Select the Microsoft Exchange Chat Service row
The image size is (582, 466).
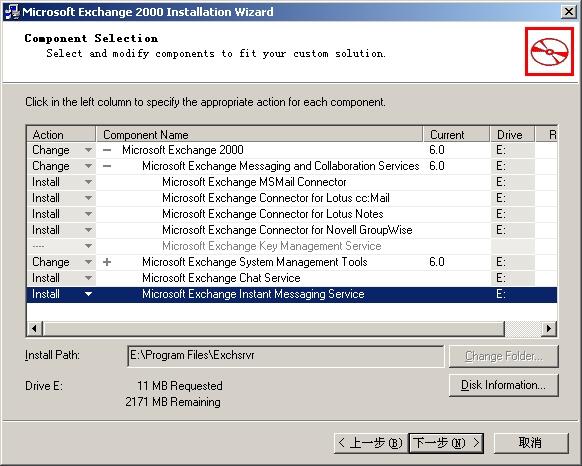tap(292, 278)
